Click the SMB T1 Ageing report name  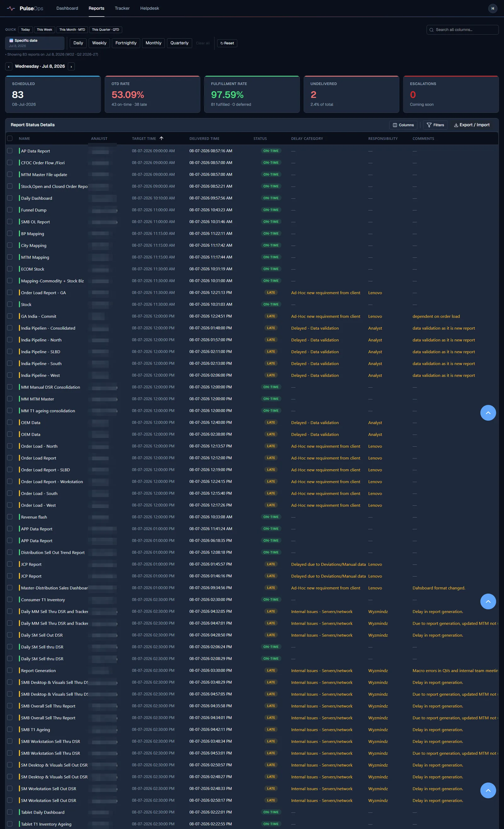[35, 729]
